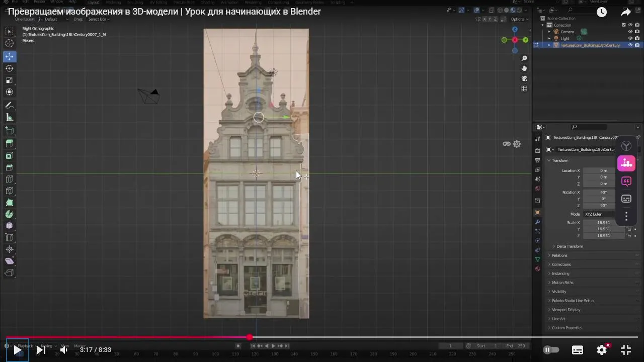Image resolution: width=644 pixels, height=362 pixels.
Task: Activate the Move tool in toolbar
Action: click(x=10, y=56)
